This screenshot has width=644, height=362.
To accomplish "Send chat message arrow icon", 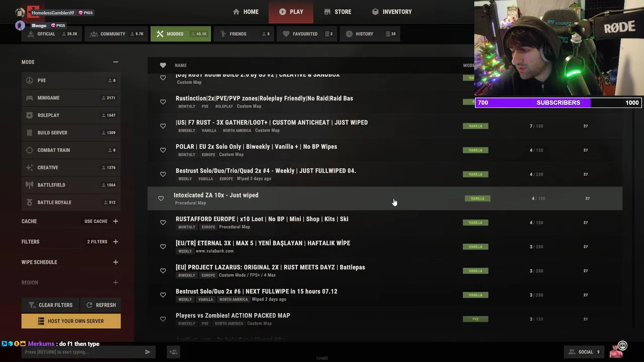I will point(147,352).
